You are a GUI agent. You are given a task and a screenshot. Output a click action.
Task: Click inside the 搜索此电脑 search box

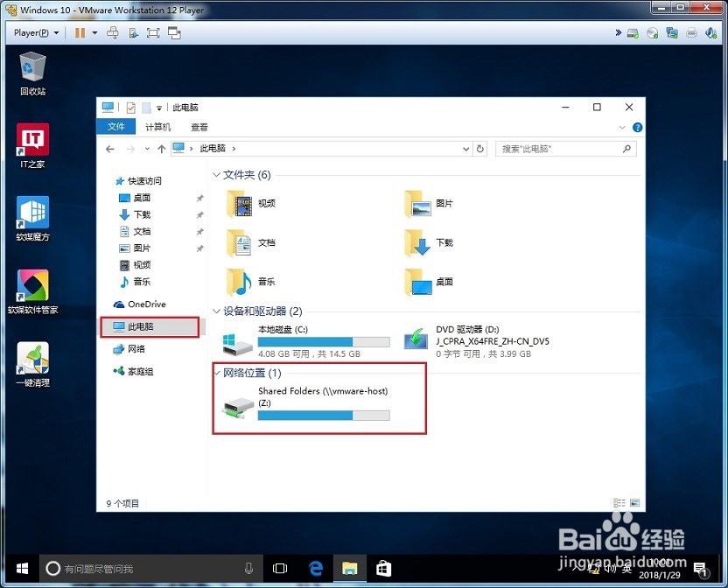click(x=560, y=148)
